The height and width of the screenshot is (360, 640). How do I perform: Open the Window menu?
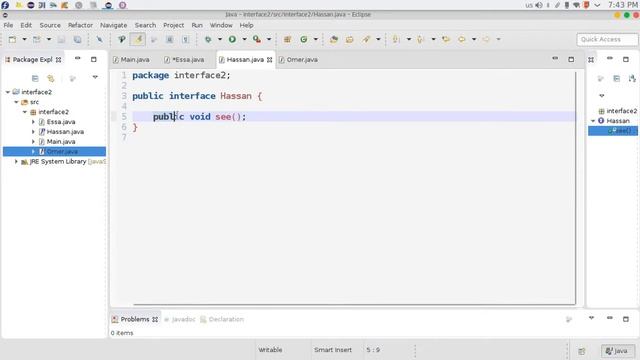pos(221,25)
